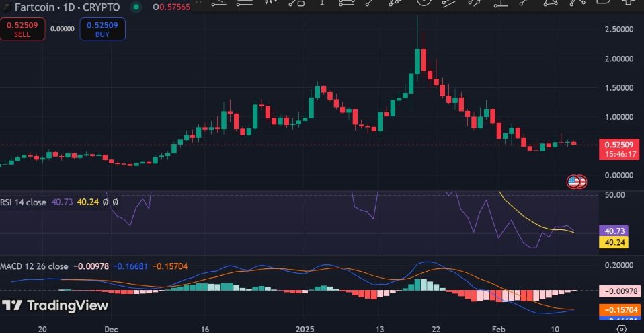Select the MACD 12 26 close legend

[x=34, y=266]
